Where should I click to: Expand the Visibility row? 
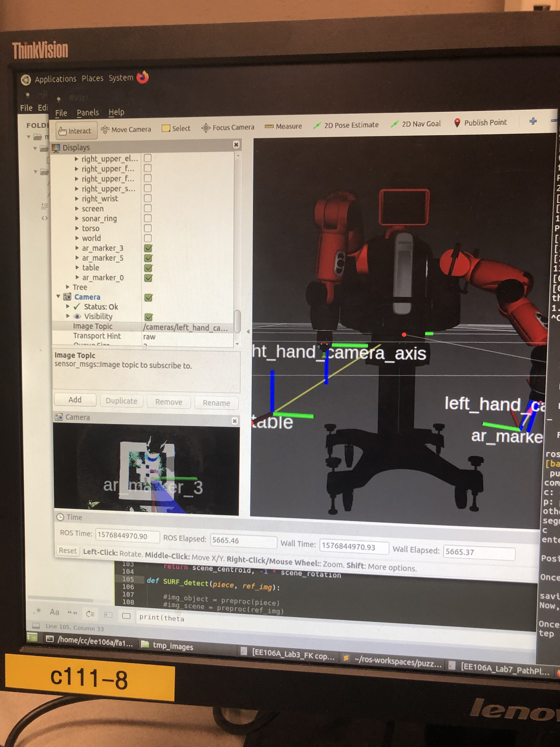click(68, 316)
